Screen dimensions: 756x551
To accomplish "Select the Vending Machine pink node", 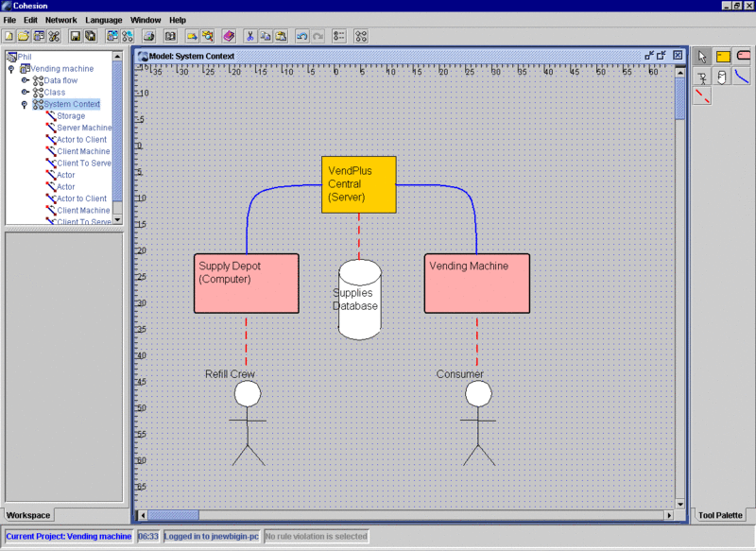I will click(477, 284).
